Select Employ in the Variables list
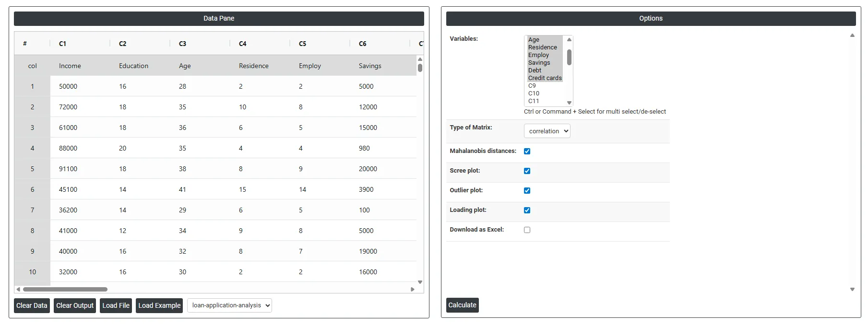The image size is (868, 327). tap(545, 55)
